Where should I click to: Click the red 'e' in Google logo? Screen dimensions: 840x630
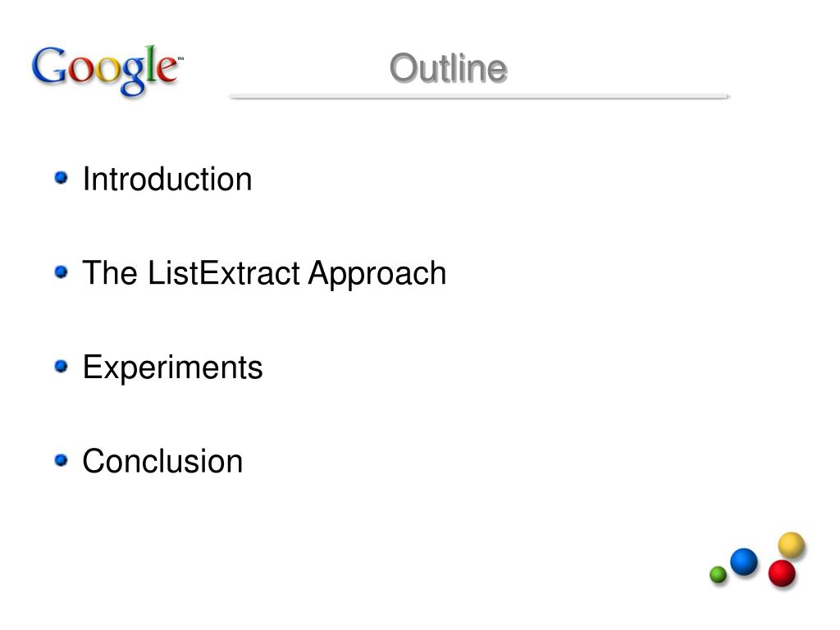click(x=168, y=70)
